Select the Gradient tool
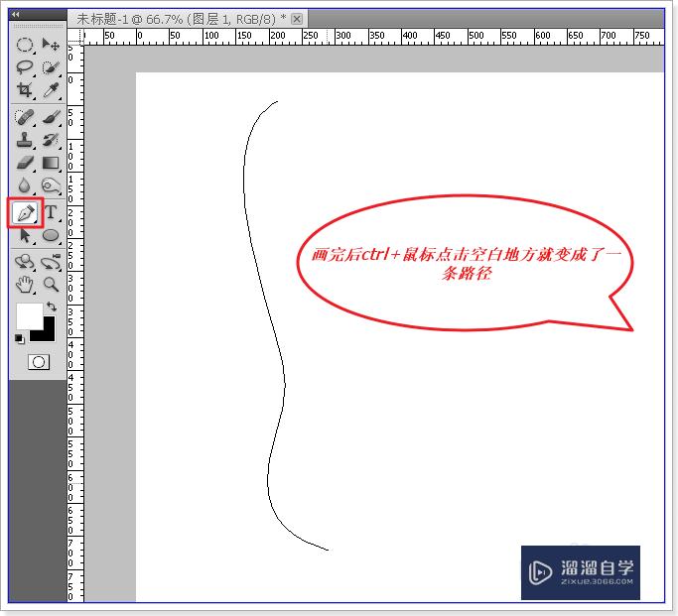The height and width of the screenshot is (616, 678). point(51,163)
